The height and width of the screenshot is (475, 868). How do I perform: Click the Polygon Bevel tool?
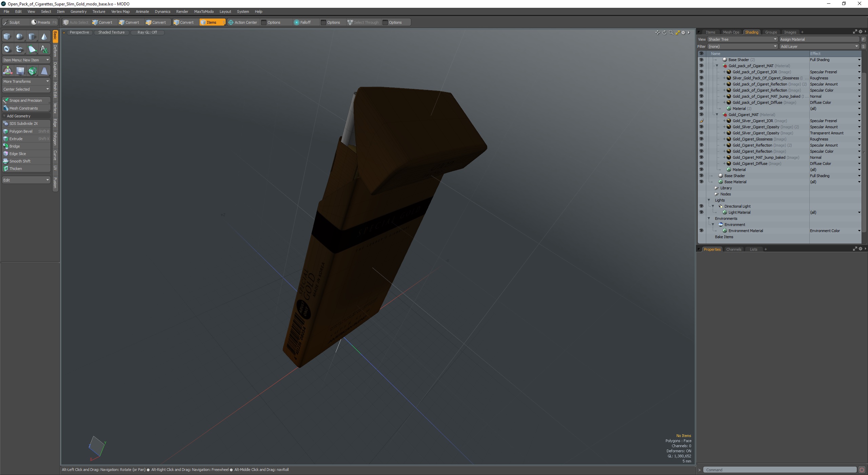pyautogui.click(x=26, y=131)
